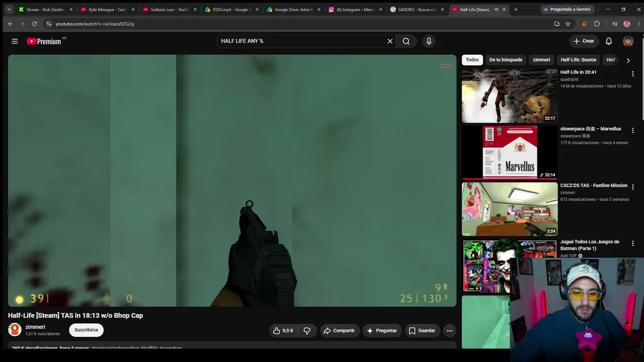The image size is (644, 362).
Task: Close the Instagram tab
Action: (380, 10)
